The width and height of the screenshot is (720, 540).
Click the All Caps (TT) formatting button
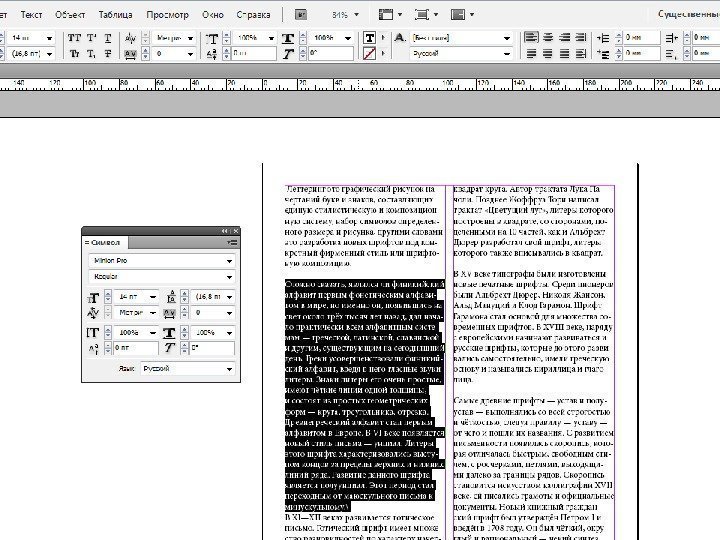point(73,36)
